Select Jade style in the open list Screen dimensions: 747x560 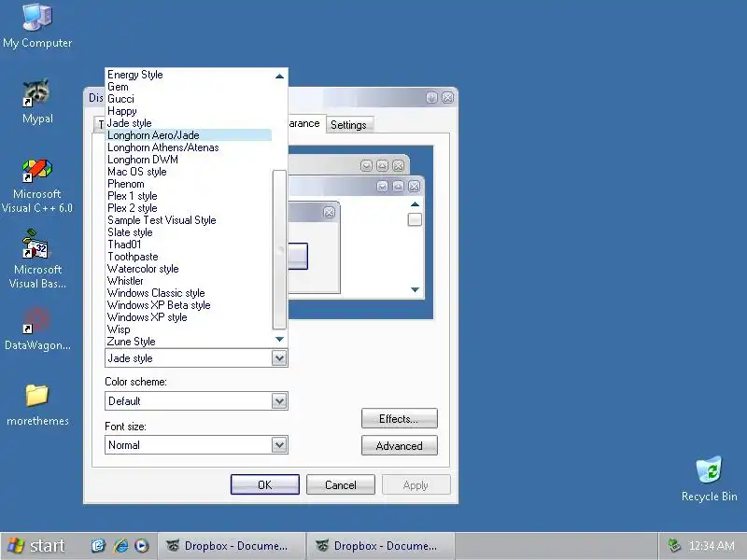tap(189, 123)
